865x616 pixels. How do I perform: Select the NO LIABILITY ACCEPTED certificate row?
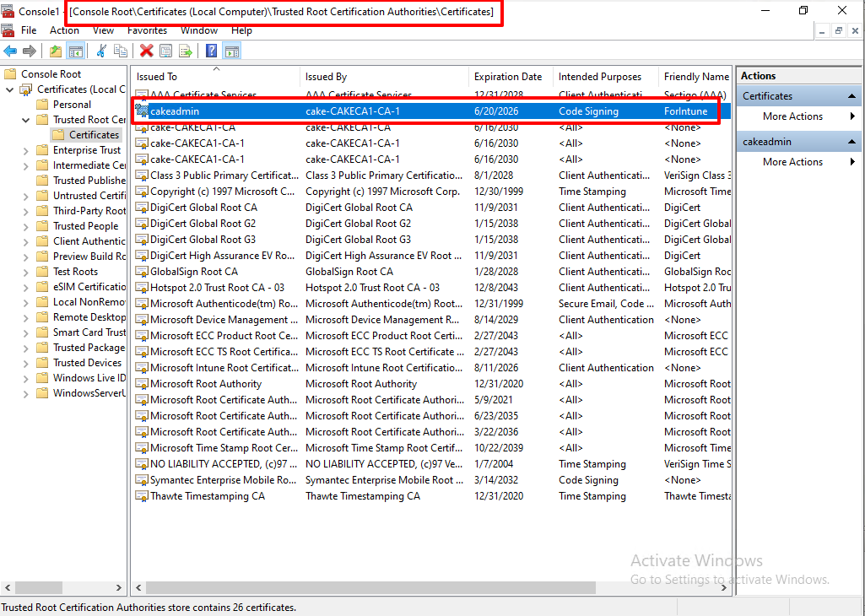click(x=432, y=464)
